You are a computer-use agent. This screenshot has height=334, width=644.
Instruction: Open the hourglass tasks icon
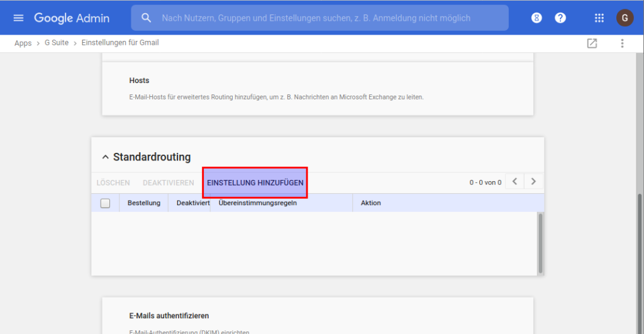(x=536, y=18)
